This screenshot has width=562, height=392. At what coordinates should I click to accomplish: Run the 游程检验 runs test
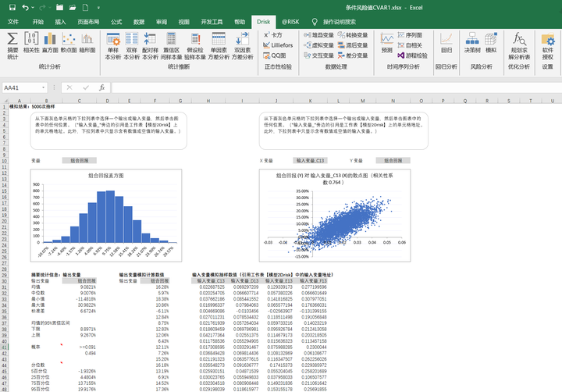(x=413, y=55)
